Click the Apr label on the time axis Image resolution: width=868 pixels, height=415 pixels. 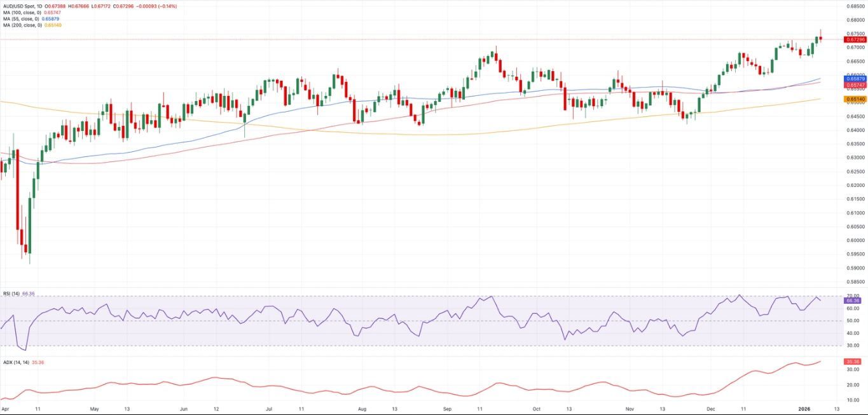(5, 410)
